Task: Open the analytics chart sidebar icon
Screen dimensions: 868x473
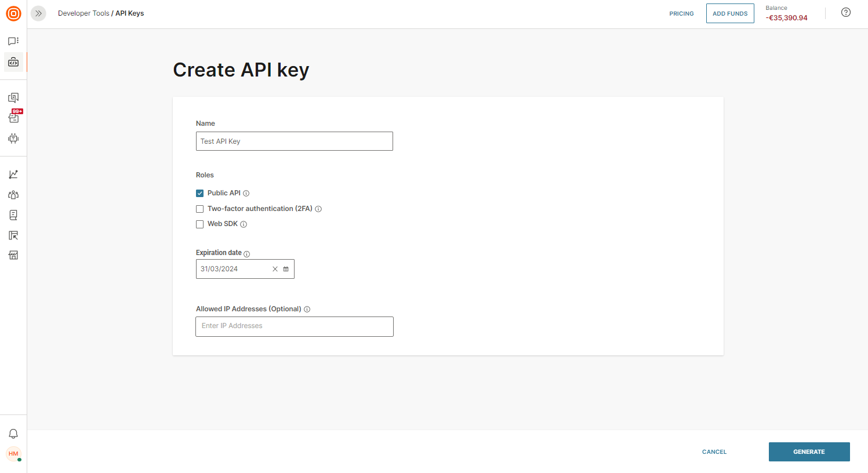Action: 13,174
